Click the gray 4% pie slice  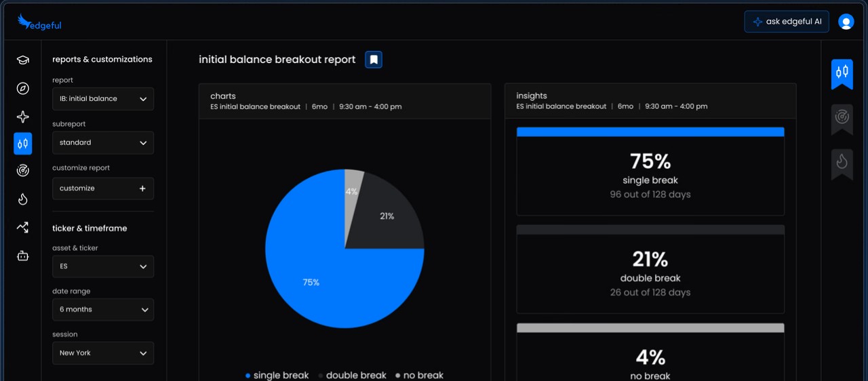tap(352, 193)
